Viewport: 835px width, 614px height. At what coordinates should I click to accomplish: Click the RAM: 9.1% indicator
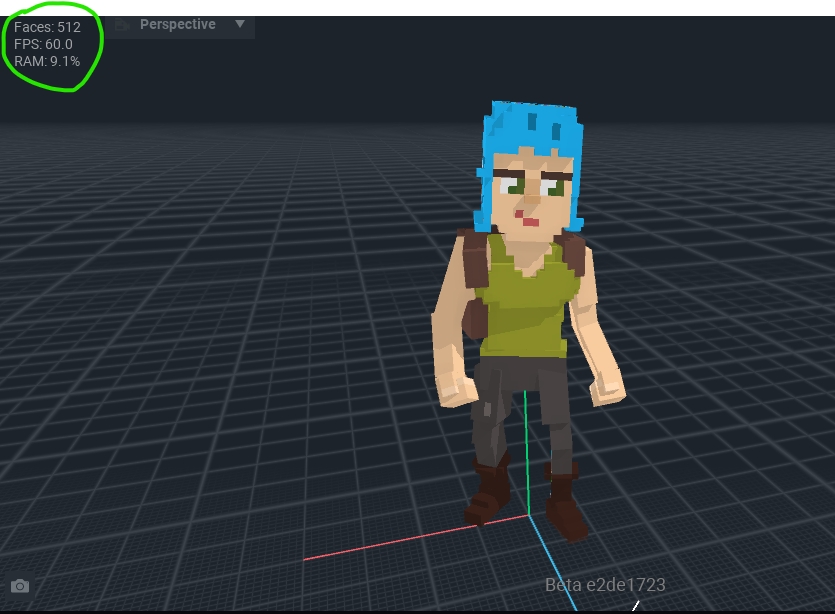click(x=47, y=61)
